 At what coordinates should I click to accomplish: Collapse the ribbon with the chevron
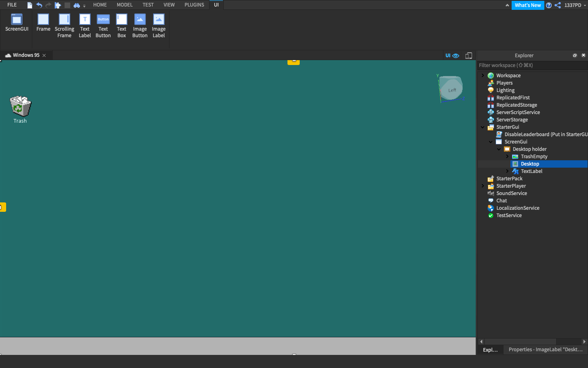(507, 5)
